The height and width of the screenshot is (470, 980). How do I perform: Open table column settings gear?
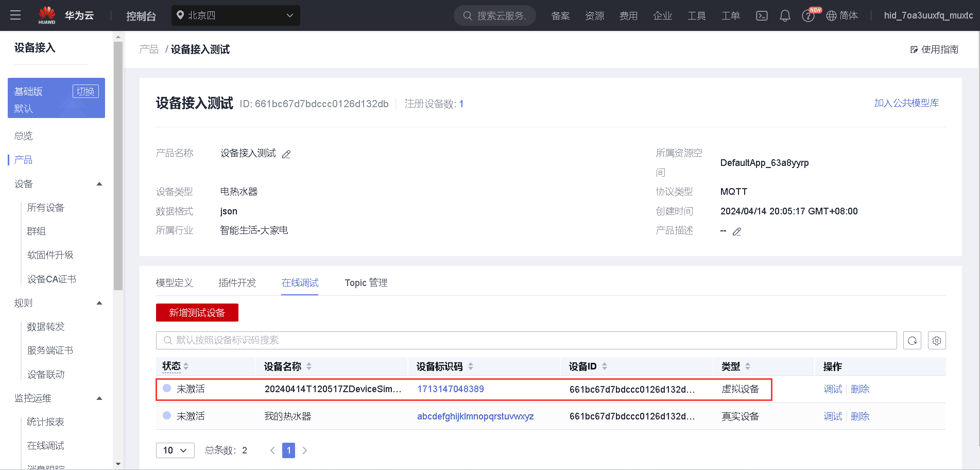937,341
